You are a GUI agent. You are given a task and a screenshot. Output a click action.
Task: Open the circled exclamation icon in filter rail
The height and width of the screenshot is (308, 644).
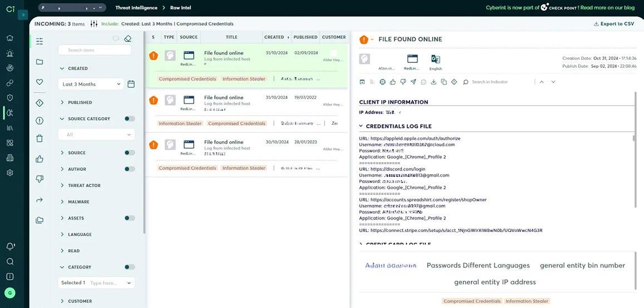(x=40, y=121)
